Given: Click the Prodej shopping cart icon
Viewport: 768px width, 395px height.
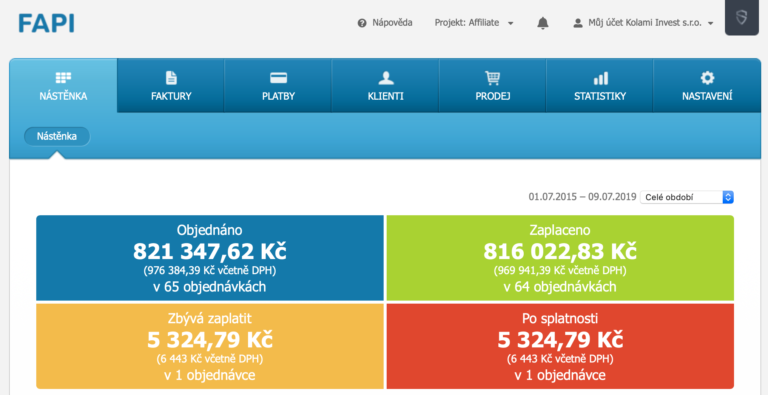Looking at the screenshot, I should (x=493, y=77).
